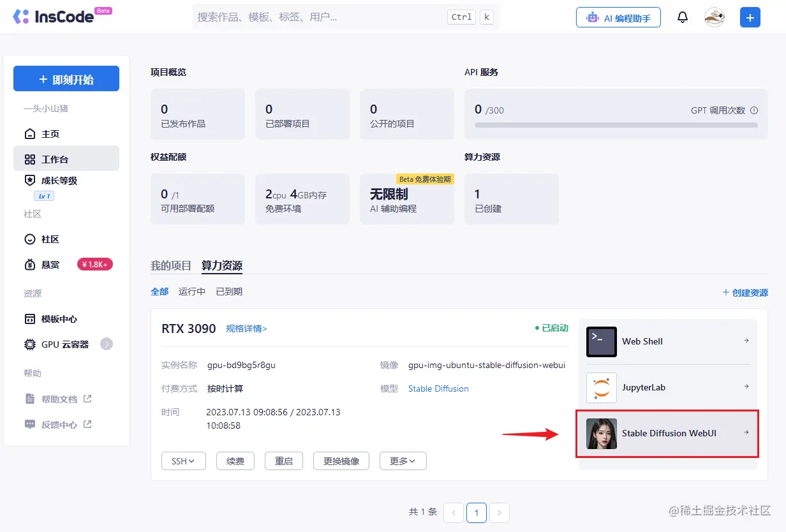Click the home icon beside 主页
The width and height of the screenshot is (786, 532).
[29, 134]
